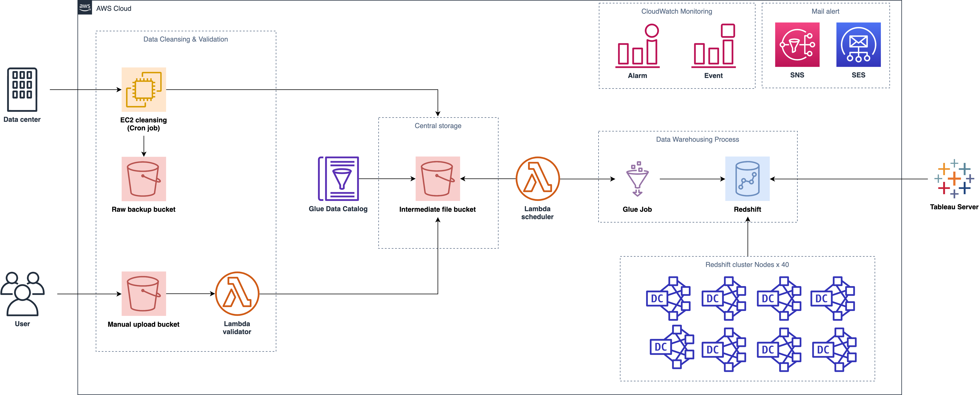Click the SNS service icon

point(797,44)
